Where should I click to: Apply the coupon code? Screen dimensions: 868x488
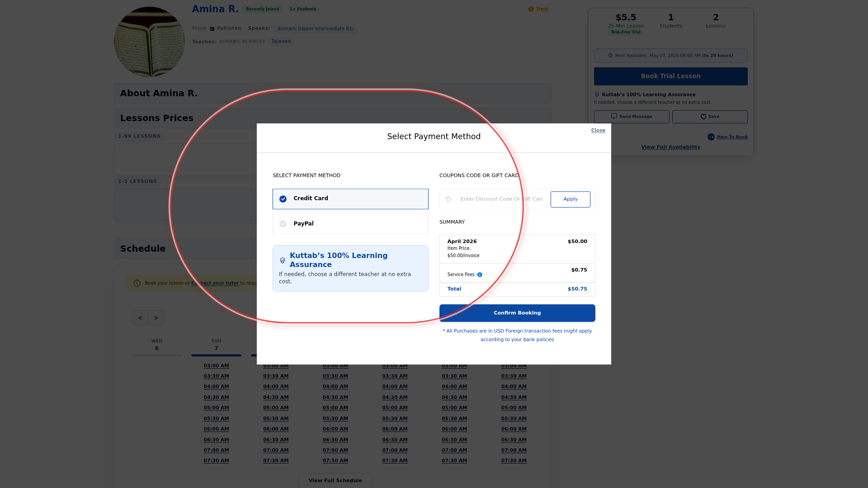pos(571,199)
